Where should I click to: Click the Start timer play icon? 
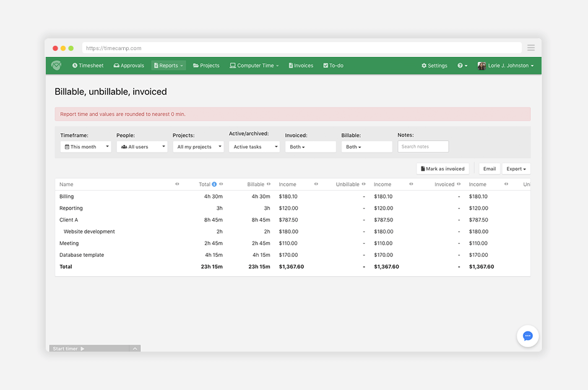[x=82, y=349]
